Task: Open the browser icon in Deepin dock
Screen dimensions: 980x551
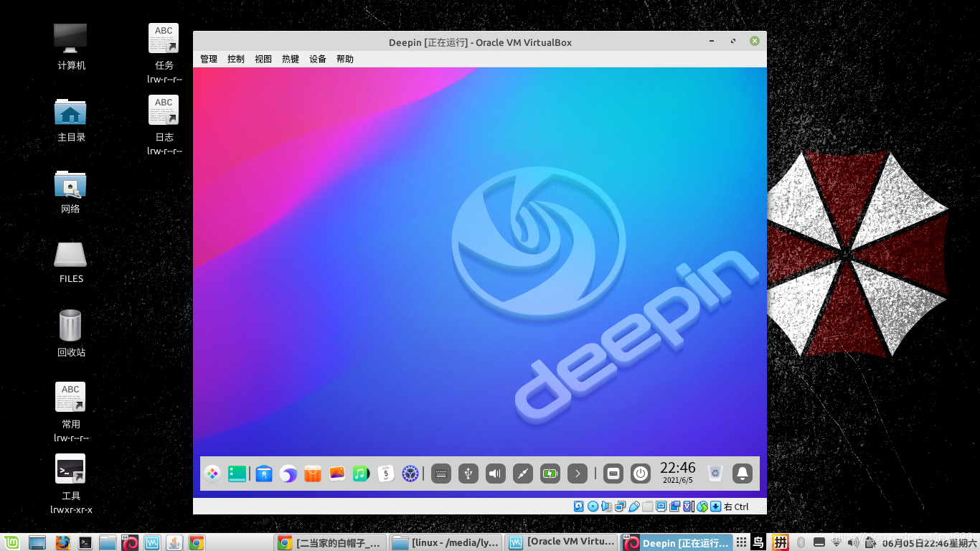Action: click(x=288, y=474)
